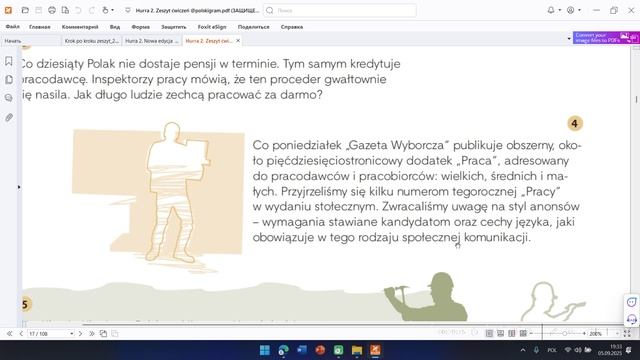Switch to the Krok po kroku zeszyt document tab
Screen dimensions: 640x360
click(x=91, y=41)
